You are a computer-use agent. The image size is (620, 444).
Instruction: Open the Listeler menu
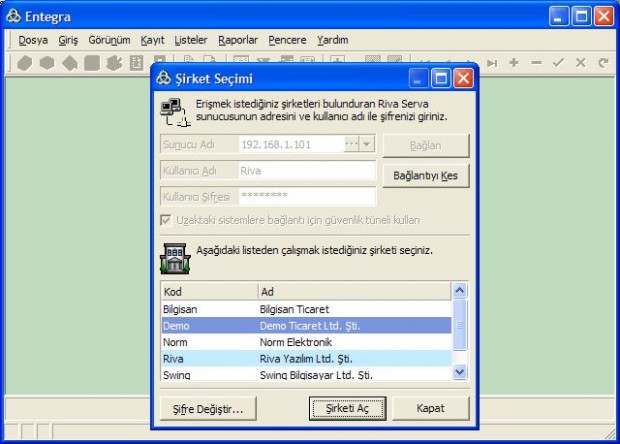(191, 40)
